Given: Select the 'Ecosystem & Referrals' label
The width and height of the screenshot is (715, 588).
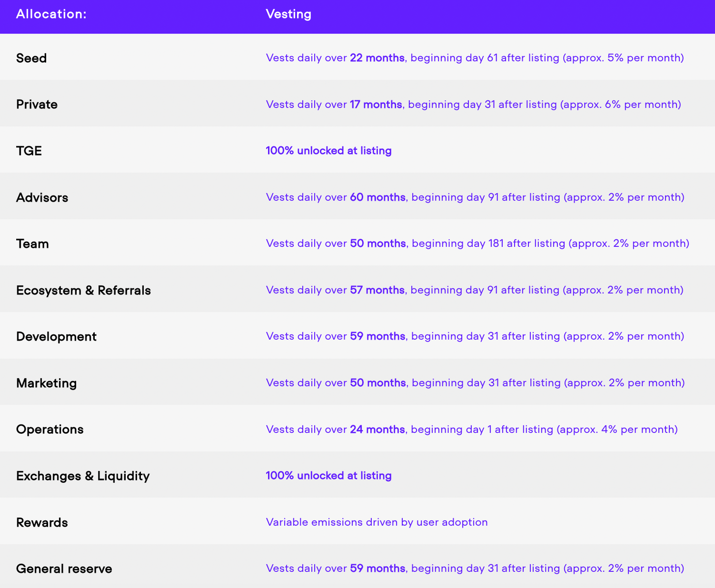Looking at the screenshot, I should [x=83, y=290].
